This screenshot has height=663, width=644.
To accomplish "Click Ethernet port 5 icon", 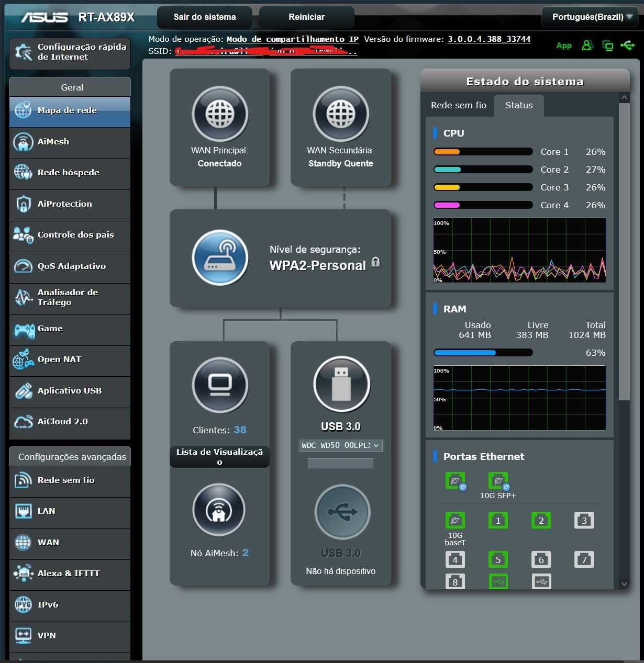I will [498, 559].
